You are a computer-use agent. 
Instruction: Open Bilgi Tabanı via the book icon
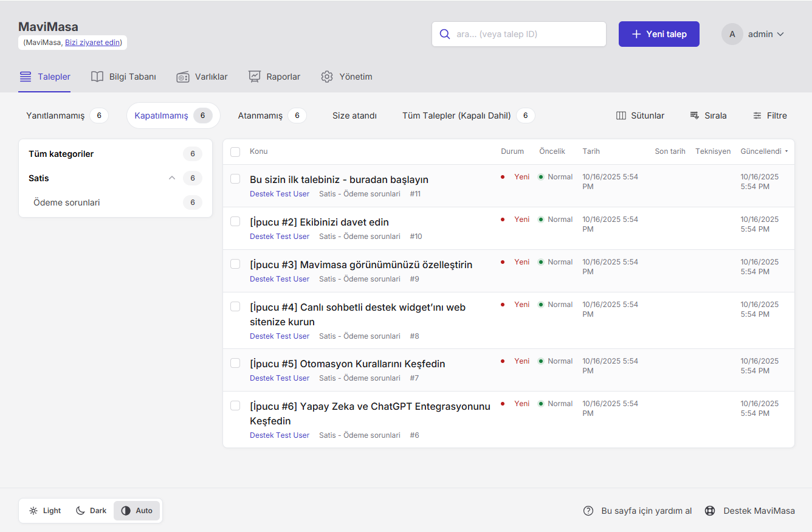(97, 77)
